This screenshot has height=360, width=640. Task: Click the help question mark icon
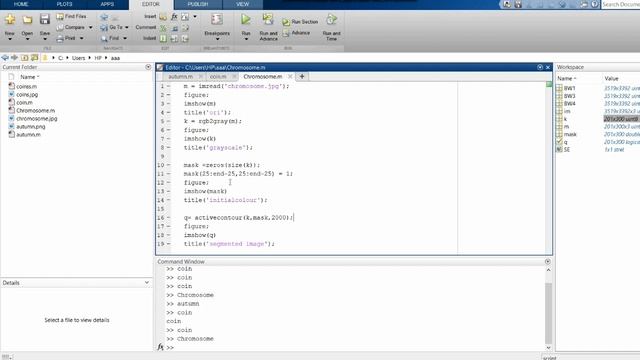[x=595, y=4]
